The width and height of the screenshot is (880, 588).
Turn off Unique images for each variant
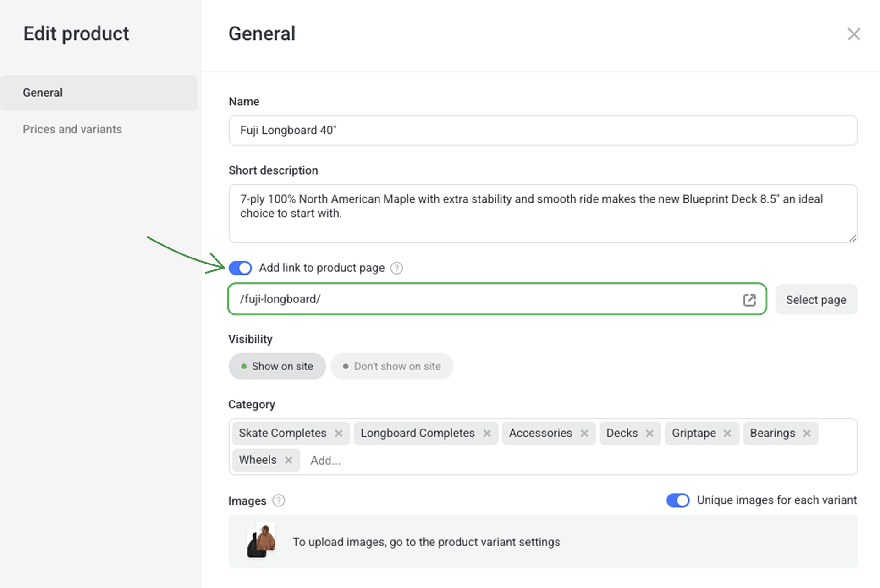tap(677, 500)
